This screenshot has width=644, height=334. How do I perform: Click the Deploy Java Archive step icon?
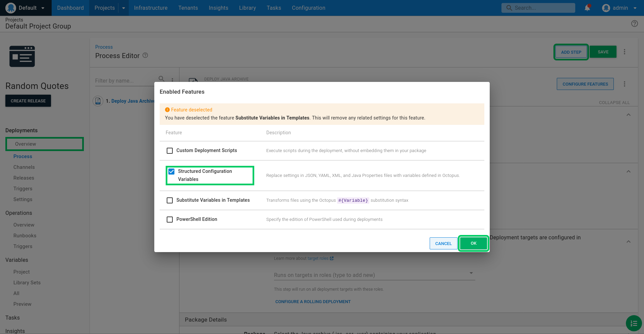98,101
